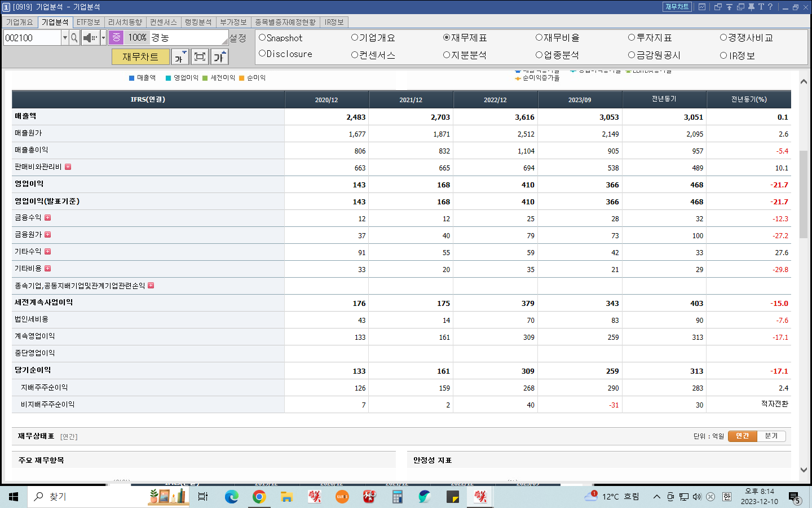Switch to 부가정보 tab
The height and width of the screenshot is (508, 812).
233,22
